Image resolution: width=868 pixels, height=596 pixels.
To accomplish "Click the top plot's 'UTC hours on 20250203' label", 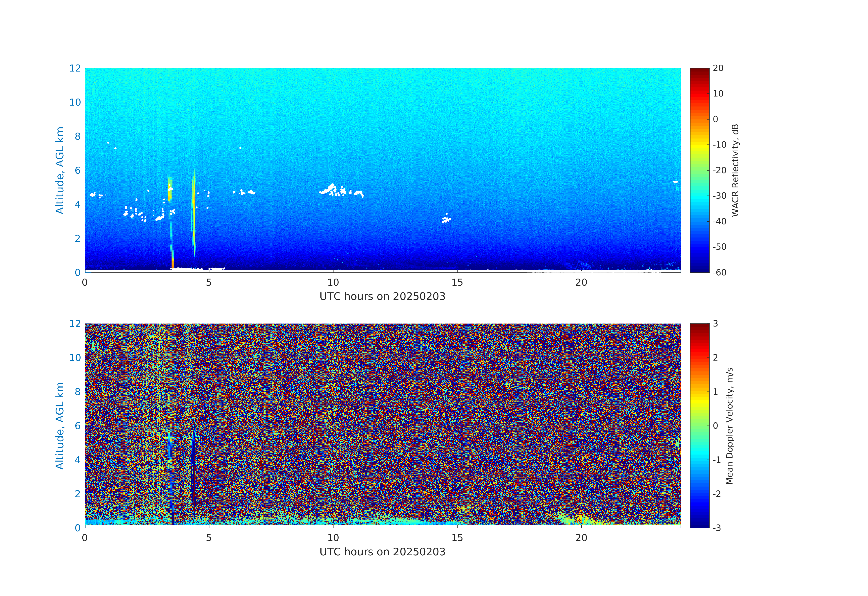I will point(382,296).
